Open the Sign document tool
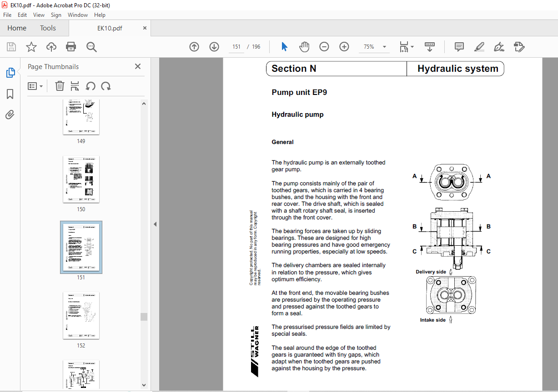This screenshot has height=392, width=558. click(x=499, y=47)
